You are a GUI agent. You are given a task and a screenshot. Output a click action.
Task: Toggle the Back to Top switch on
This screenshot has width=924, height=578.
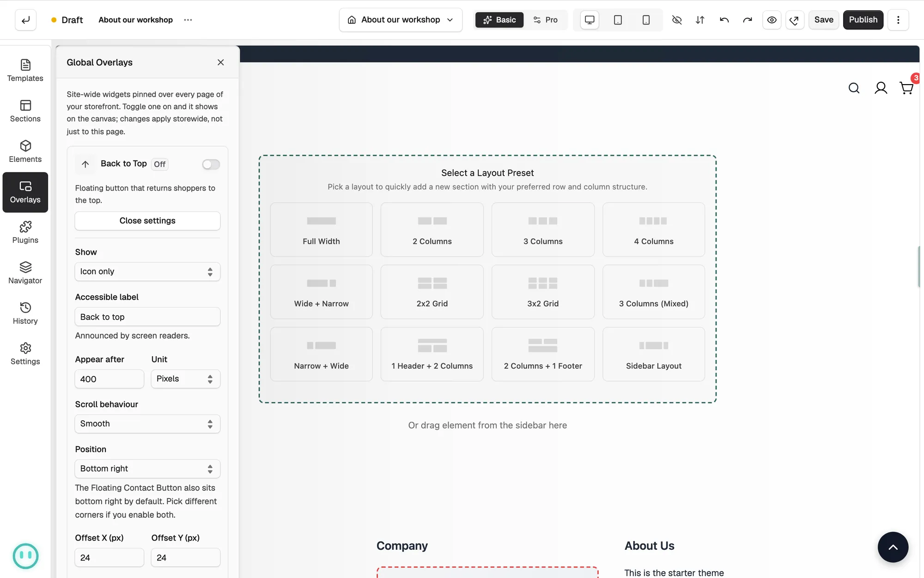pyautogui.click(x=211, y=164)
